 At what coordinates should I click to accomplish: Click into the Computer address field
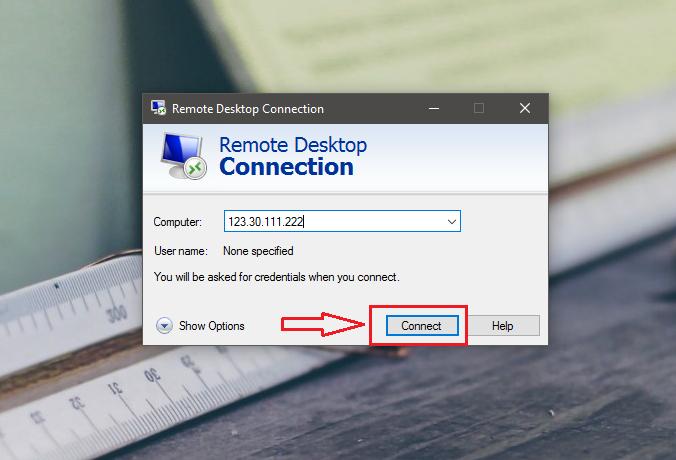pos(342,221)
